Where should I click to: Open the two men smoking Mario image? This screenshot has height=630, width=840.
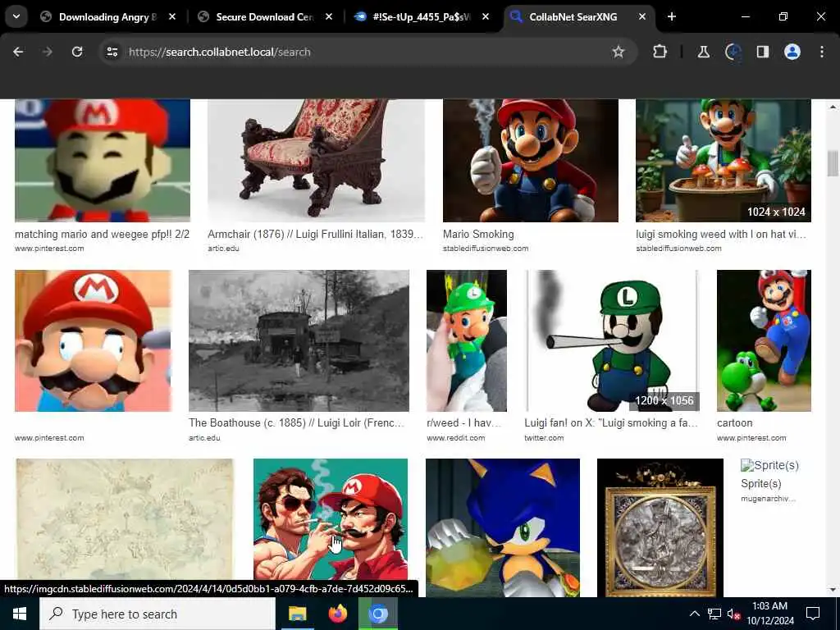(331, 518)
